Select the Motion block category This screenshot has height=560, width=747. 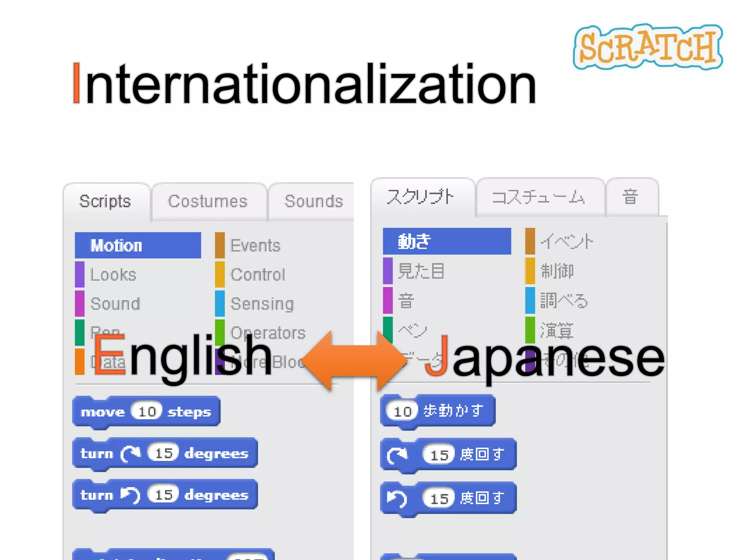[x=138, y=245]
